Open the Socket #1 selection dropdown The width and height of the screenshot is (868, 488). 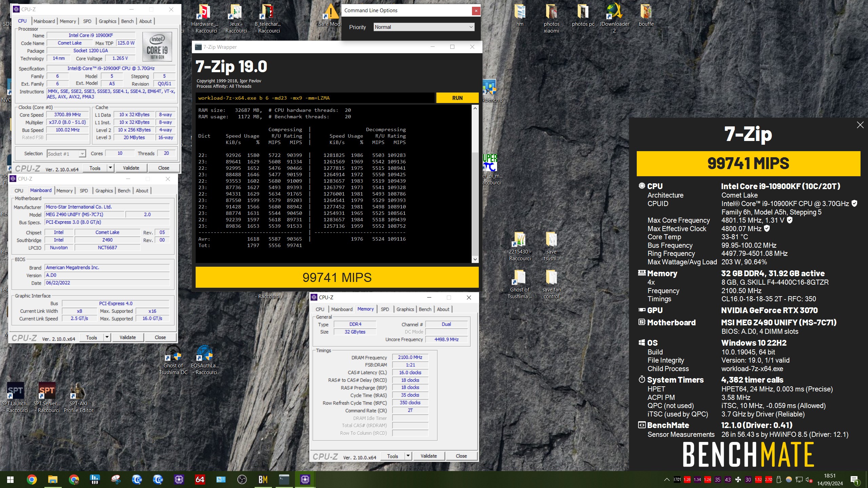66,154
